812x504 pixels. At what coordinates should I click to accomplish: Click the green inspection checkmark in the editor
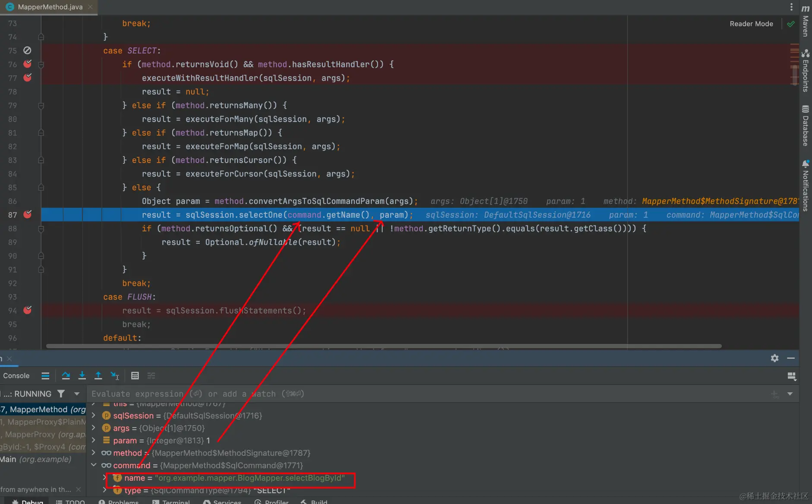point(791,24)
